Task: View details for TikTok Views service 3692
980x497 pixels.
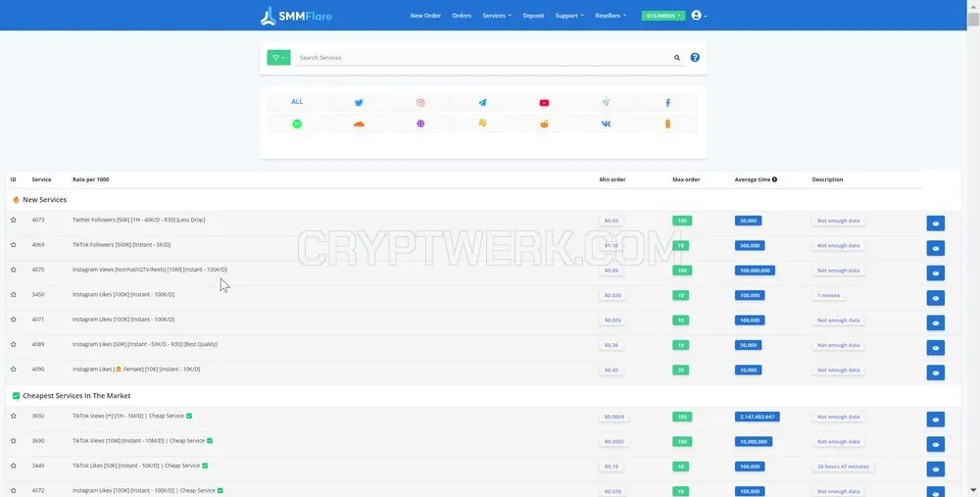Action: click(x=936, y=420)
